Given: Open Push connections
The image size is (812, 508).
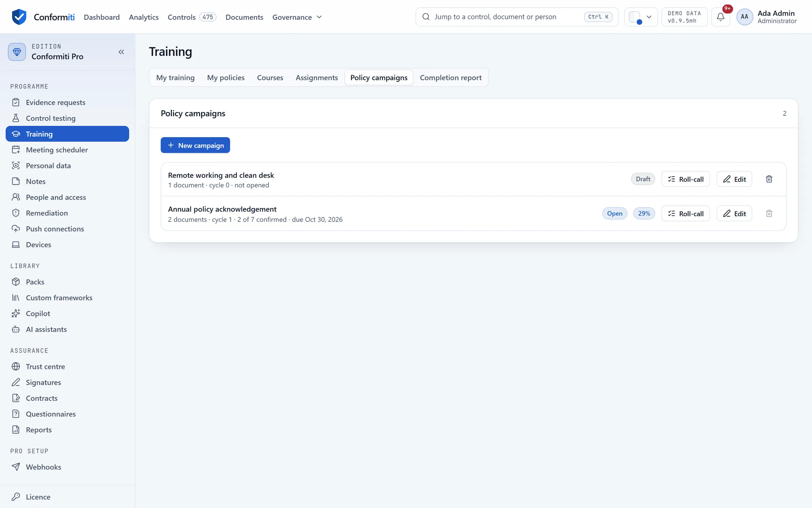Looking at the screenshot, I should pyautogui.click(x=67, y=229).
